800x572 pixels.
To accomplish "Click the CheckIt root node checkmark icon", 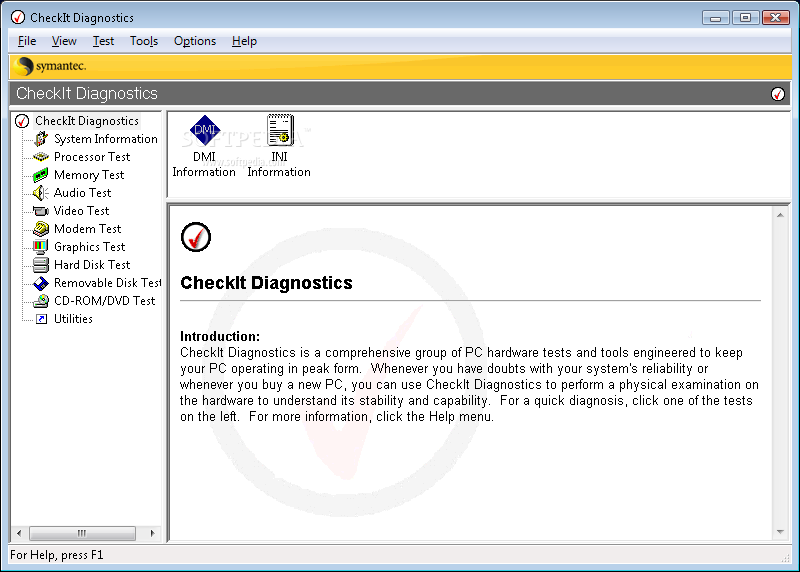I will click(x=22, y=121).
